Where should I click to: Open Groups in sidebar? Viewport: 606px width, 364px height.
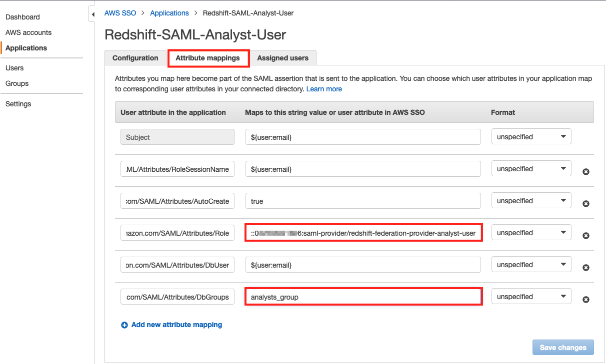coord(17,83)
